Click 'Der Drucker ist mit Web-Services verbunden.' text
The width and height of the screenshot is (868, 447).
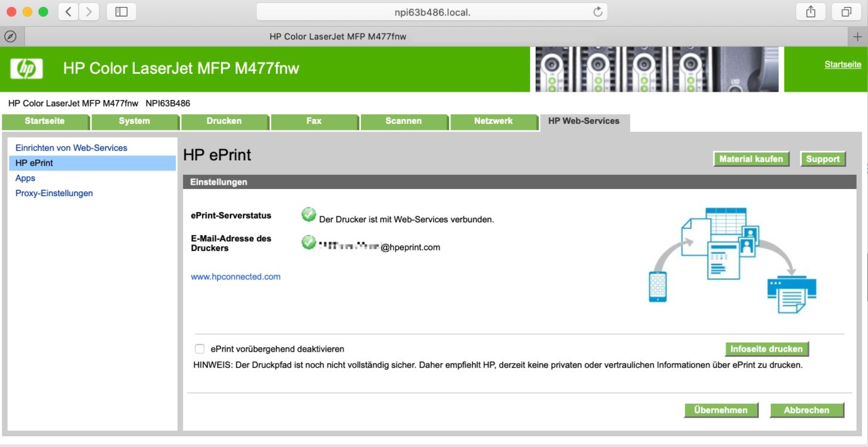pos(407,219)
